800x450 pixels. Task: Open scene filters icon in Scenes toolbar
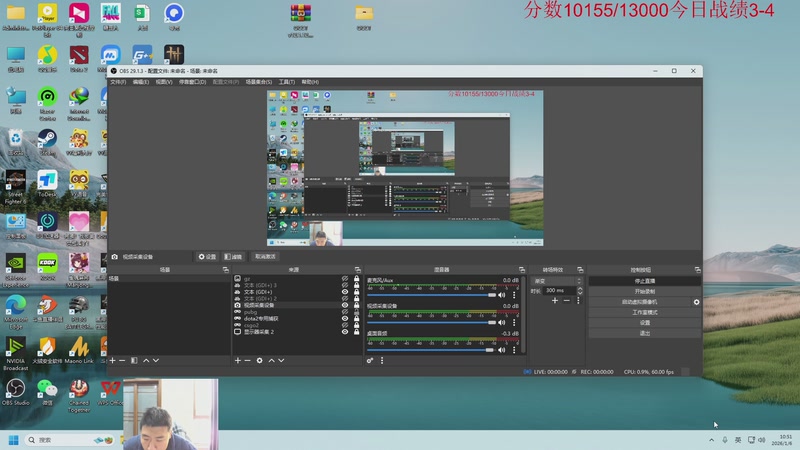coord(134,360)
